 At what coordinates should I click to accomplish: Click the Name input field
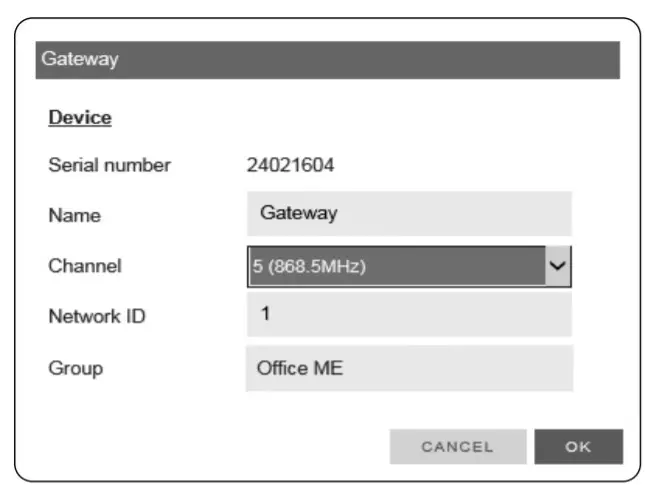click(409, 214)
